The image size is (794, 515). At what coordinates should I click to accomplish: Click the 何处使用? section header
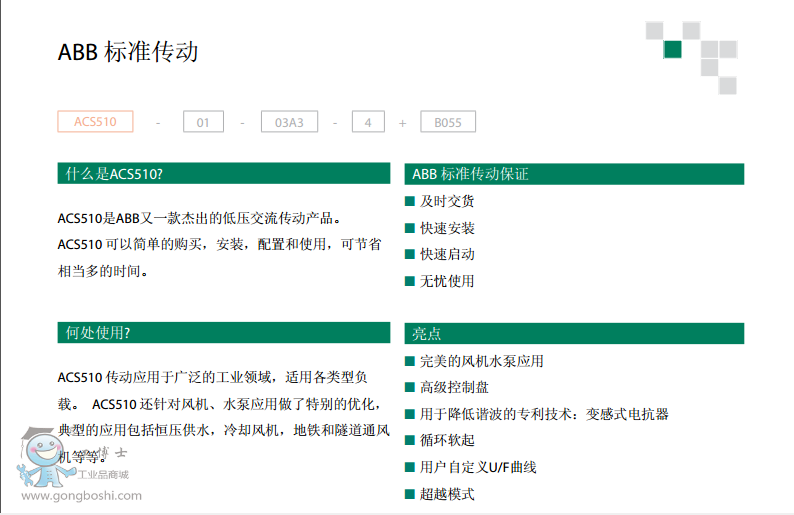tap(224, 333)
